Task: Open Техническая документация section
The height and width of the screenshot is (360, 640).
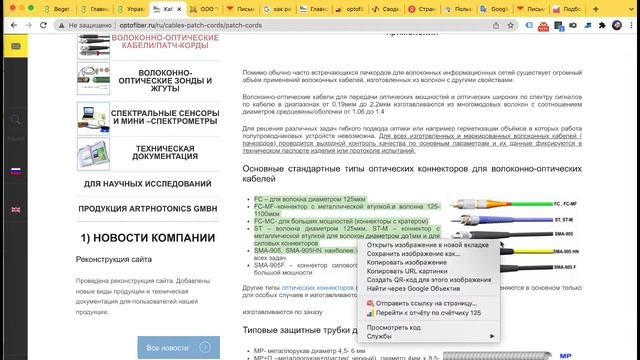Action: click(x=165, y=152)
